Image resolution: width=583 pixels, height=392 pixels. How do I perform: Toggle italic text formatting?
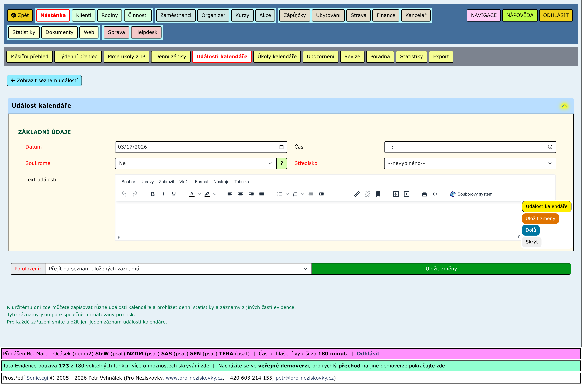pos(163,194)
